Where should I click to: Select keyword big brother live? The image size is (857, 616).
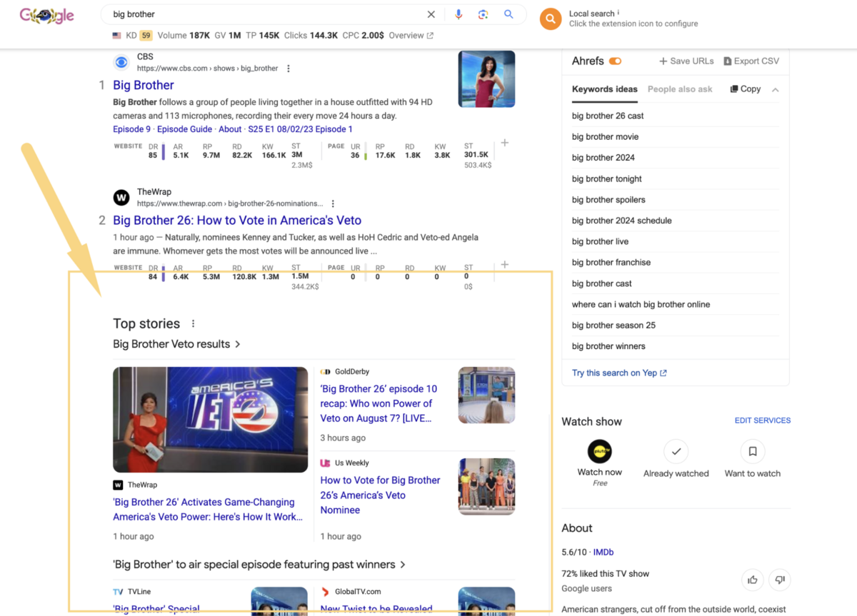(601, 241)
